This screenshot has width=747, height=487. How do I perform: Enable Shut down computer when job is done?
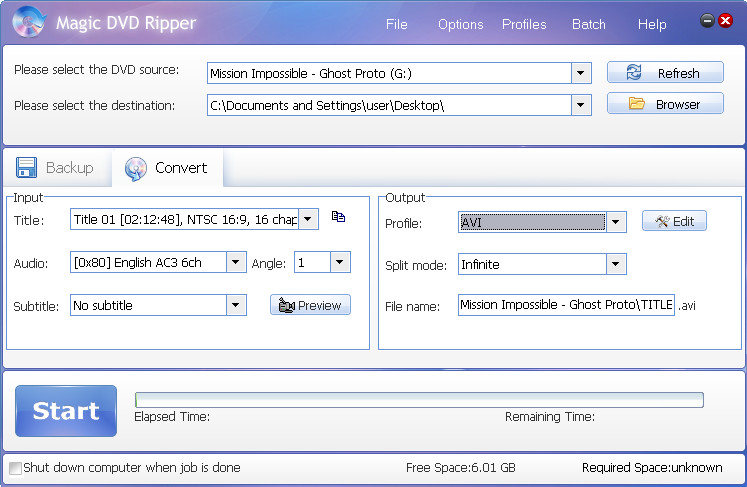[x=15, y=468]
